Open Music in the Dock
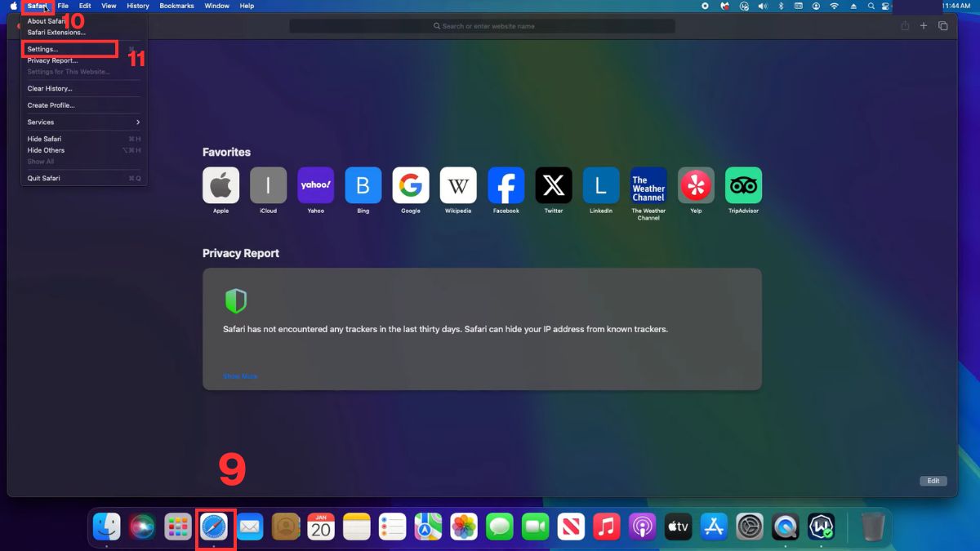The width and height of the screenshot is (980, 551). coord(607,527)
